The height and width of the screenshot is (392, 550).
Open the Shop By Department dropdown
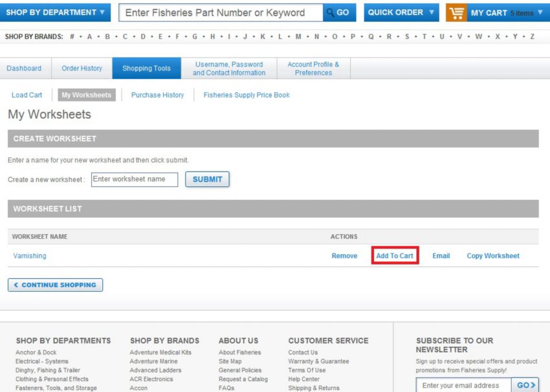point(55,13)
